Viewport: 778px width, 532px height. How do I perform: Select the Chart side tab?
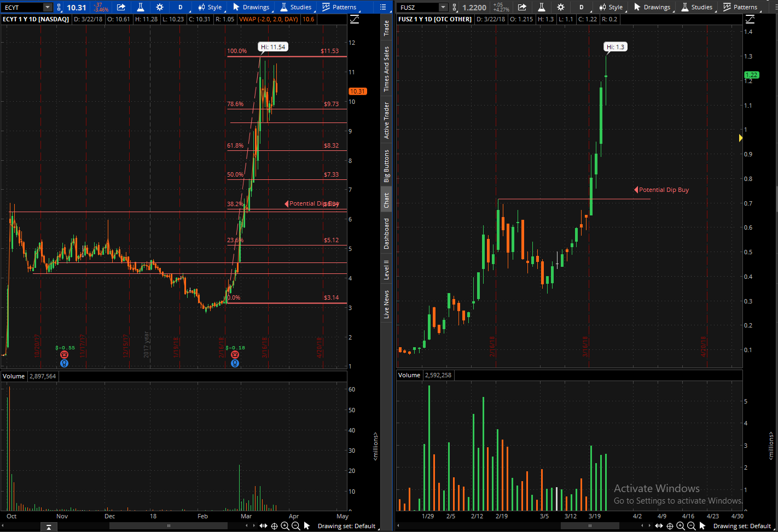[x=386, y=200]
